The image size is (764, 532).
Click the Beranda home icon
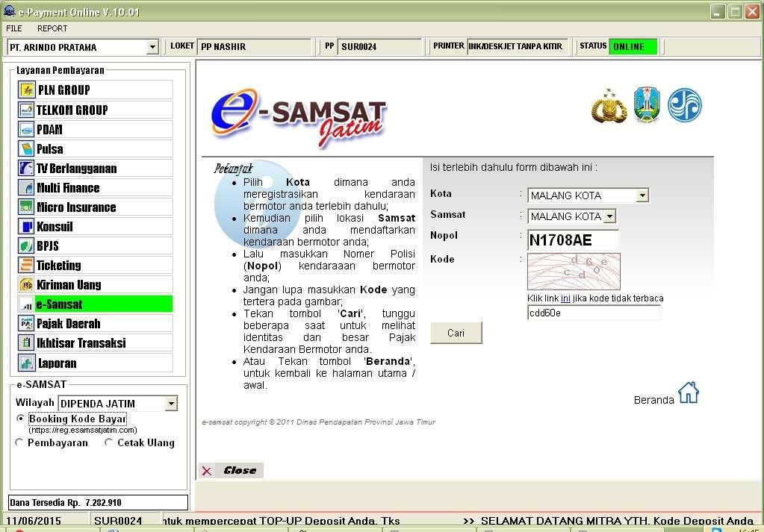click(x=688, y=394)
